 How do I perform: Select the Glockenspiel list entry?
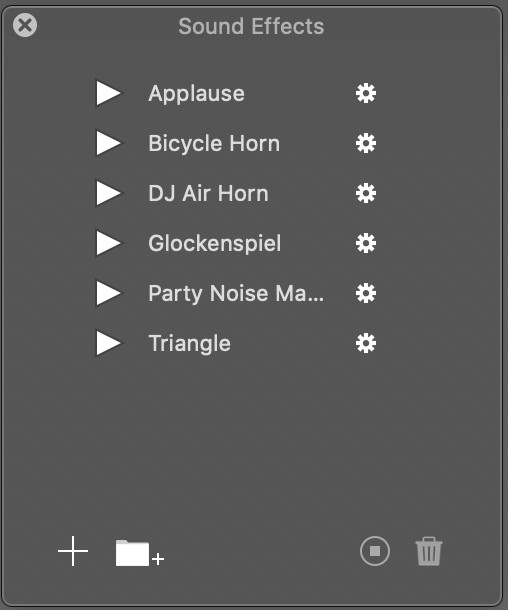pyautogui.click(x=214, y=244)
